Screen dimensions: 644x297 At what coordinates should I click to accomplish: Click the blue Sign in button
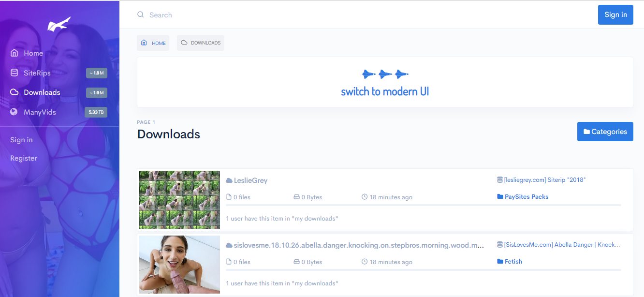[615, 15]
